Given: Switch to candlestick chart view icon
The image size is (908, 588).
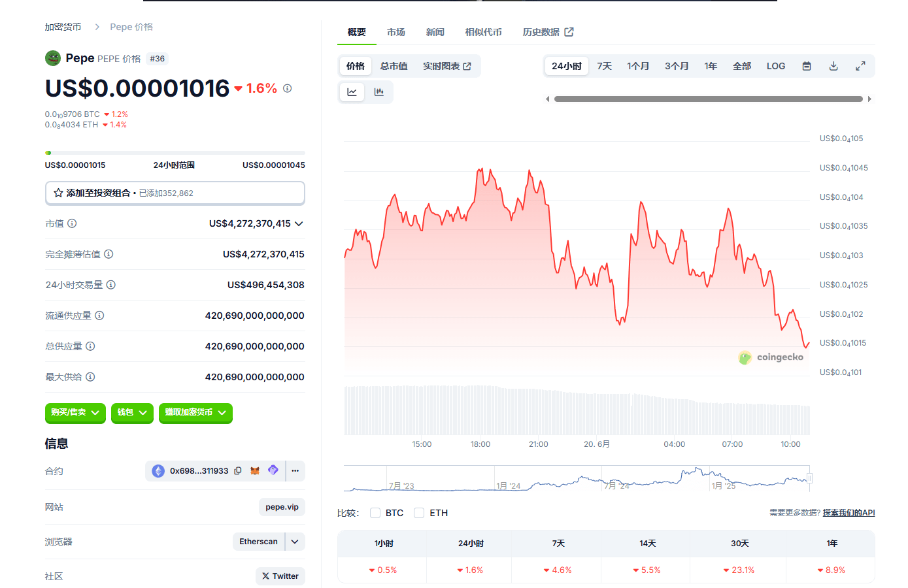Looking at the screenshot, I should (x=378, y=92).
